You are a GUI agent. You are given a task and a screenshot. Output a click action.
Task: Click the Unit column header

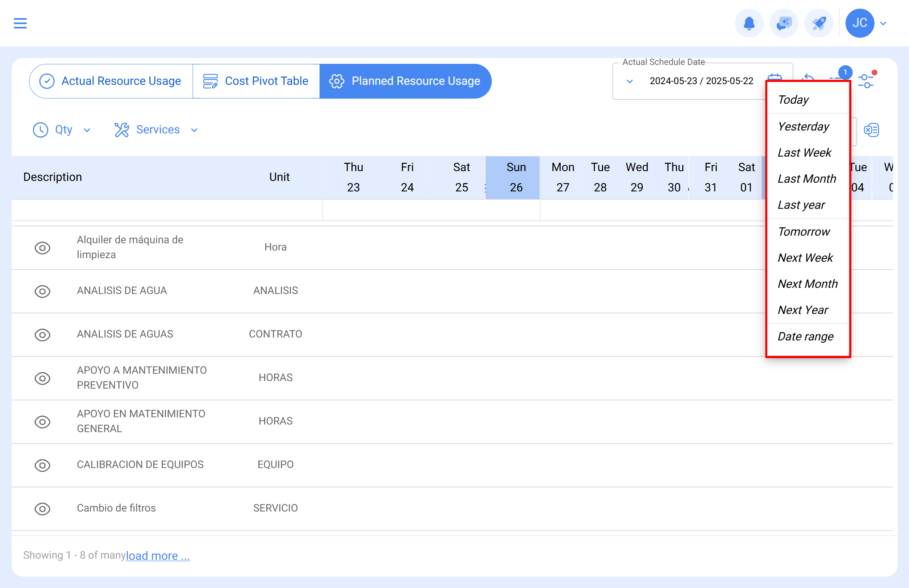(279, 177)
